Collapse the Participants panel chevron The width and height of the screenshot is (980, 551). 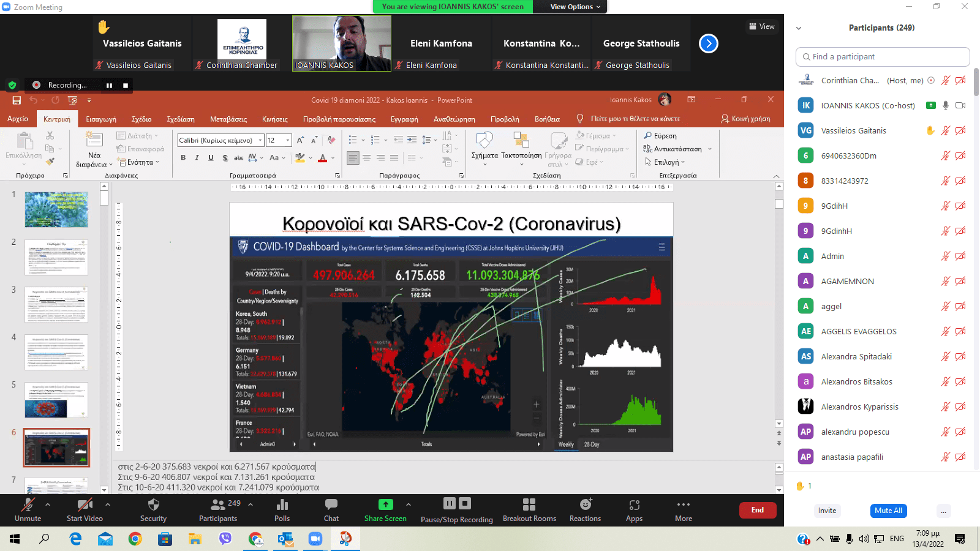[799, 28]
